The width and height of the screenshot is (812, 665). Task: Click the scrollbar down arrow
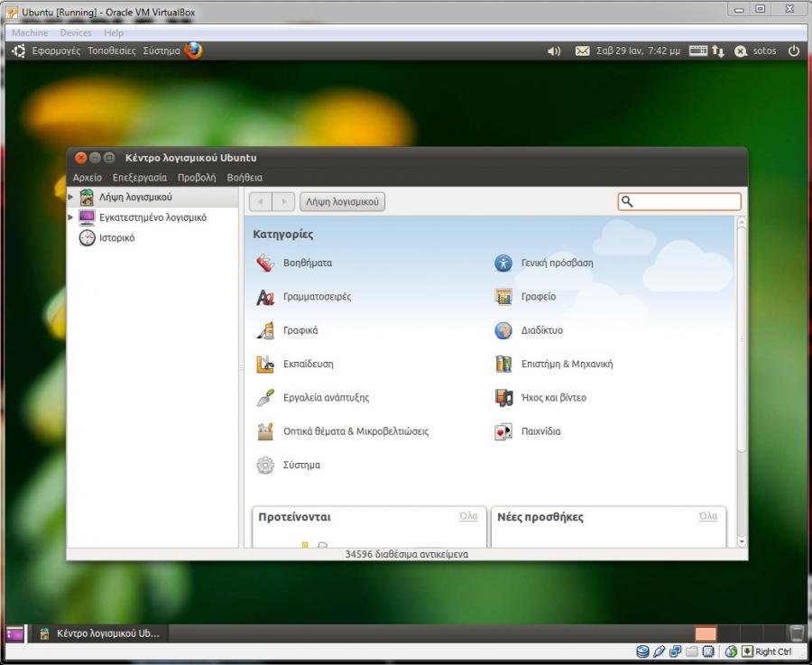click(x=741, y=541)
